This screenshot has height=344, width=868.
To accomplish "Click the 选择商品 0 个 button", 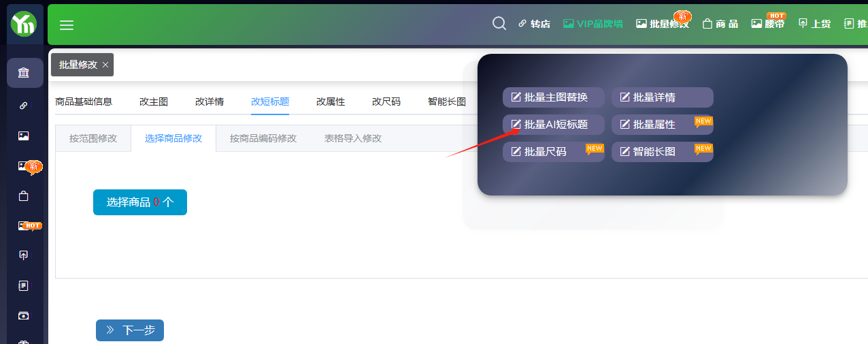I will 140,202.
